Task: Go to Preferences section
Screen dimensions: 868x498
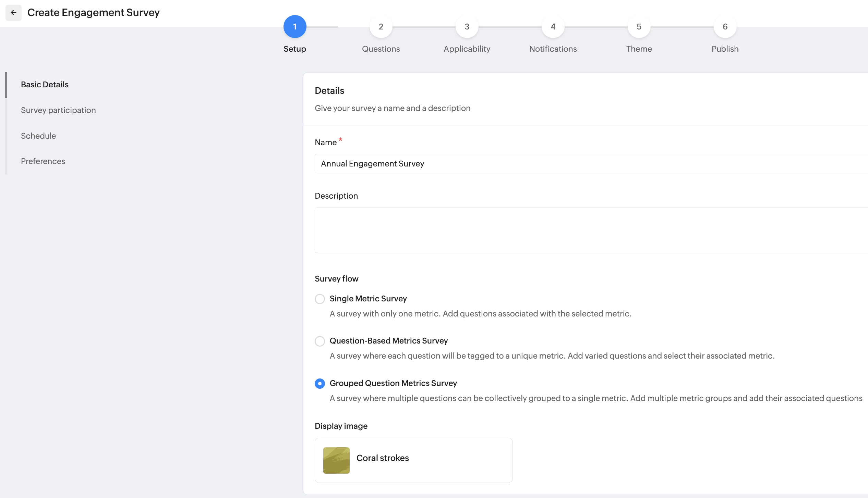Action: click(43, 161)
